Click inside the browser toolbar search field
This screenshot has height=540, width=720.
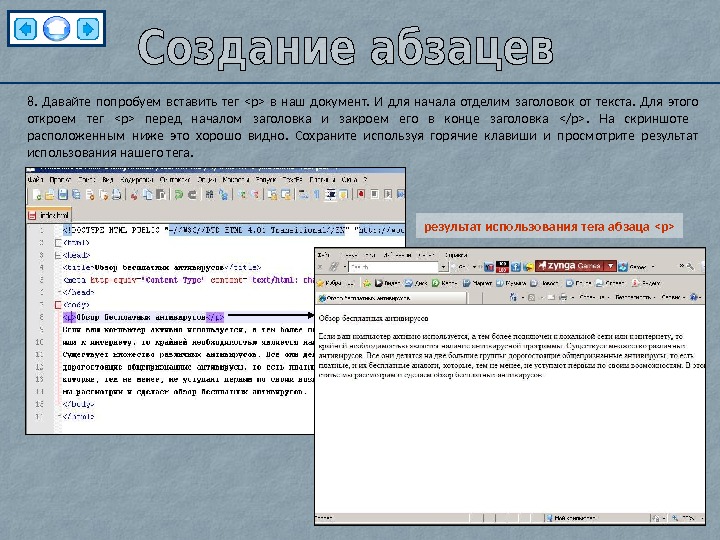pos(394,267)
